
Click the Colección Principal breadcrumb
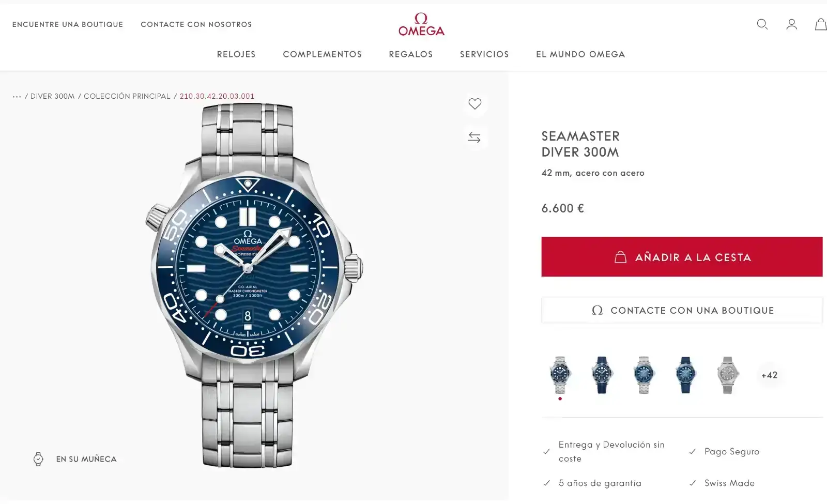pyautogui.click(x=127, y=96)
